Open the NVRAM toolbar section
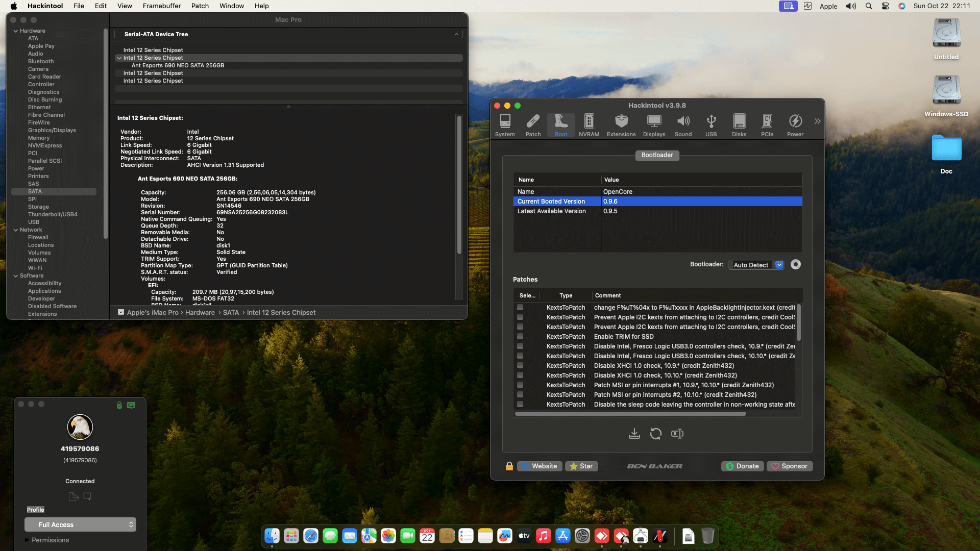The width and height of the screenshot is (980, 551). [x=589, y=125]
